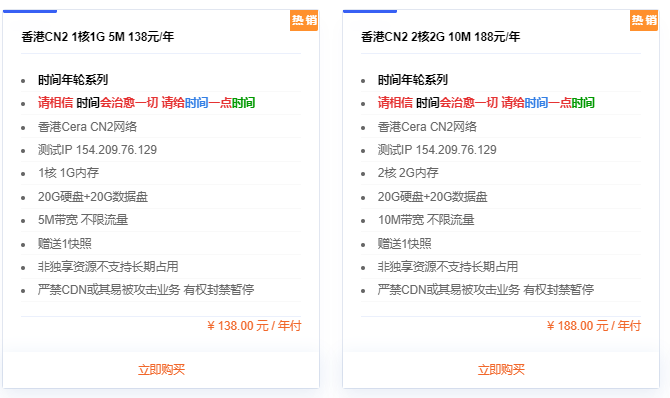Click 时间年轮系列 in the 188元 card

coord(413,80)
